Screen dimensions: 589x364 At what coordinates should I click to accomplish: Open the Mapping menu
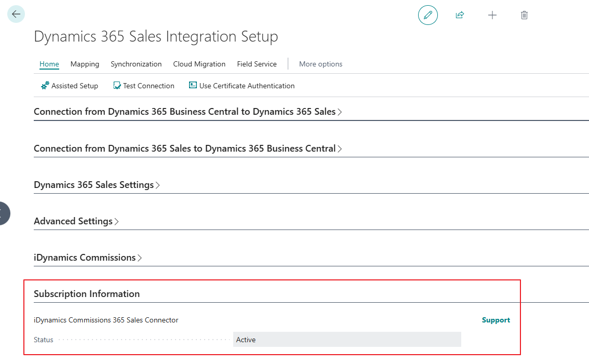[x=85, y=64]
